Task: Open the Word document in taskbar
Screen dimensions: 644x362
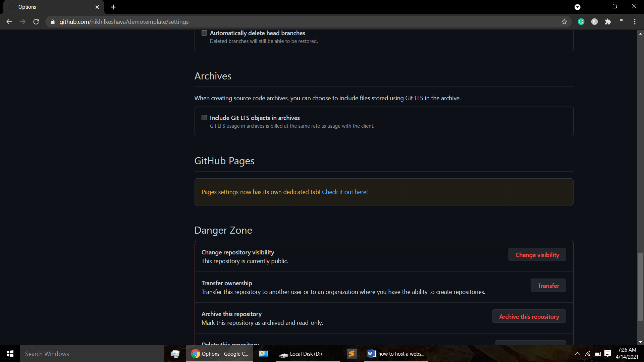Action: tap(396, 354)
